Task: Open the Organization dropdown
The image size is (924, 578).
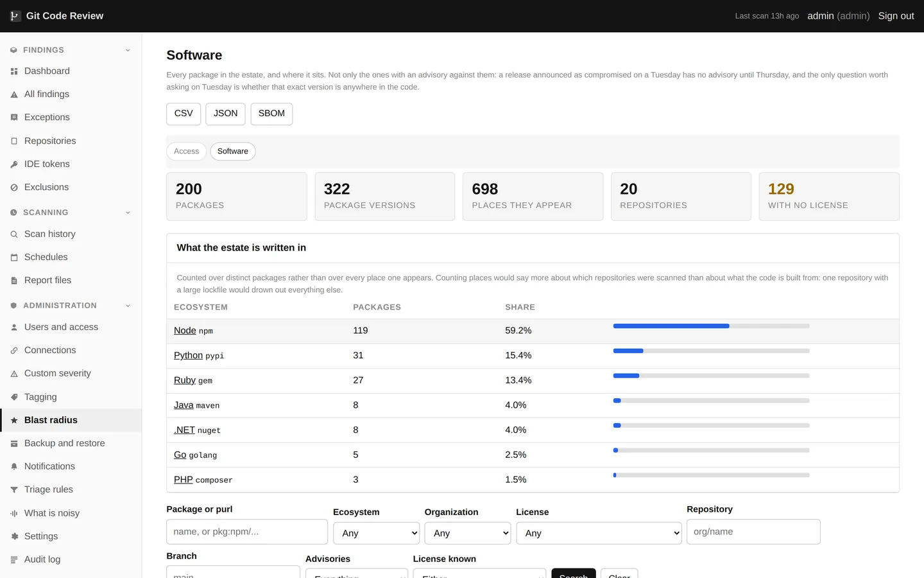Action: point(468,533)
